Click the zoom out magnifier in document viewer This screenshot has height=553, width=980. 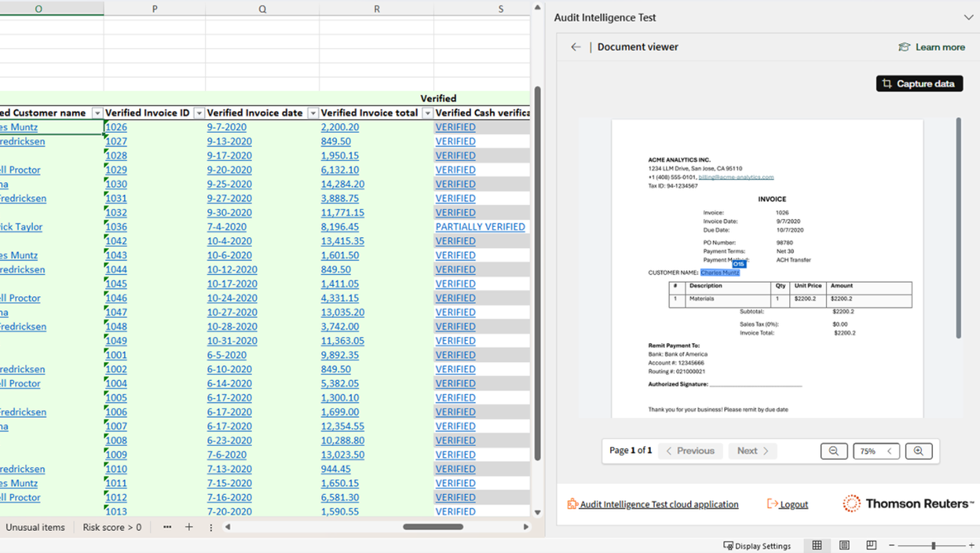834,451
